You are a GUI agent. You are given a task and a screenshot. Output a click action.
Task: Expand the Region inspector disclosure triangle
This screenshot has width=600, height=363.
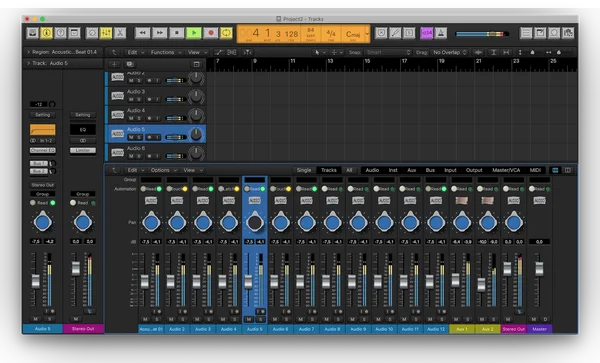pos(28,52)
